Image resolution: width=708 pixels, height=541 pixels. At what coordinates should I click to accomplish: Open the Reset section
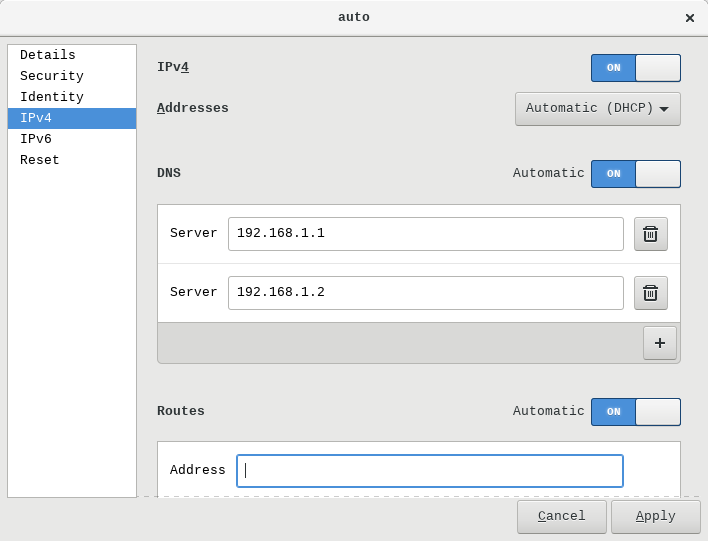(72, 160)
